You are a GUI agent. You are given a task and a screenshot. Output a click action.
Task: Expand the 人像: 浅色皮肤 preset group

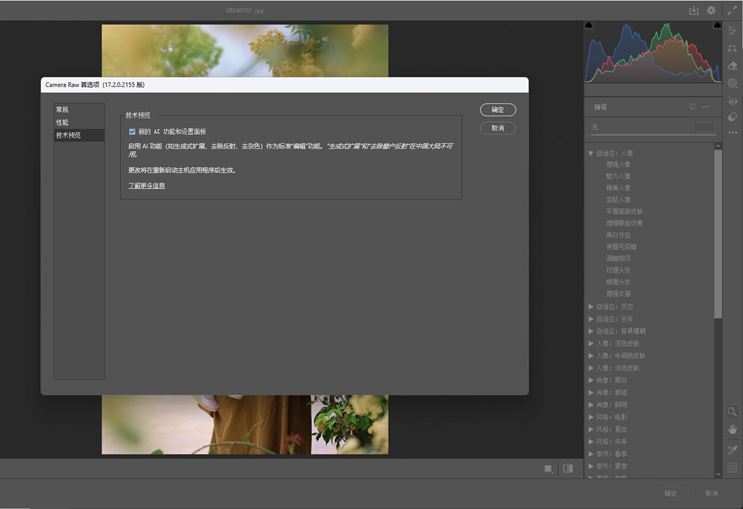click(591, 368)
